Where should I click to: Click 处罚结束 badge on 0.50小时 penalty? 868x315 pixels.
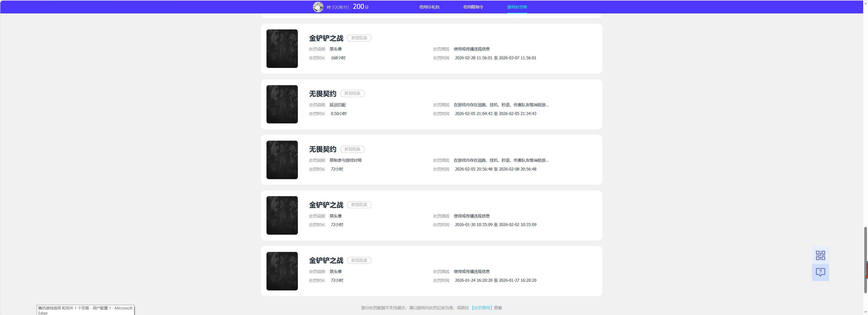coord(352,94)
